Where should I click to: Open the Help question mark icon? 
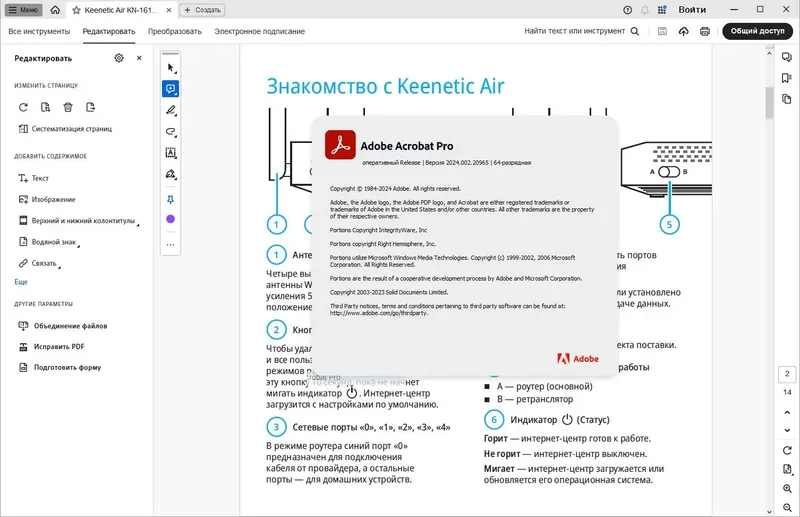point(628,10)
